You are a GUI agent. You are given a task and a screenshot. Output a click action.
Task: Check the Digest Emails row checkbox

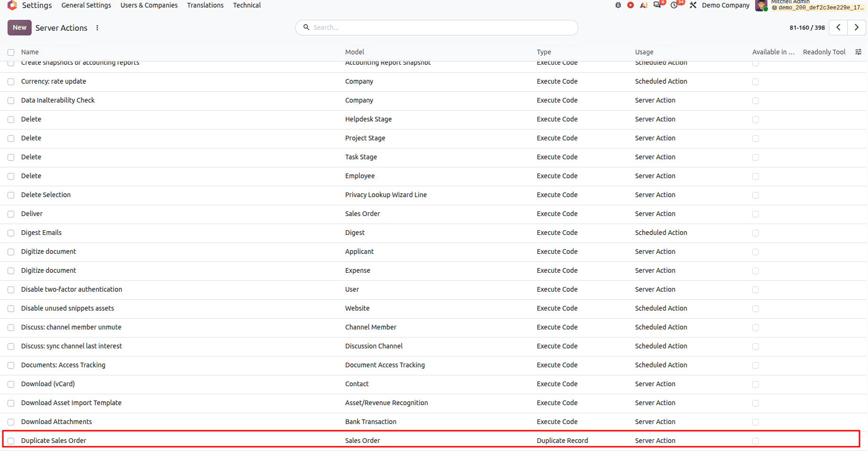click(x=11, y=233)
